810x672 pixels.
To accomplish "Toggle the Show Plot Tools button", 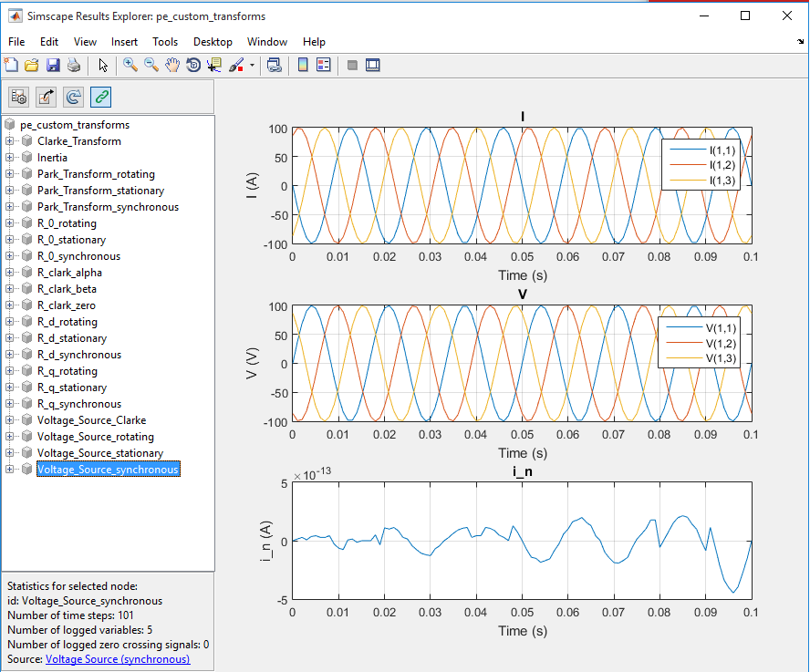I will 372,65.
